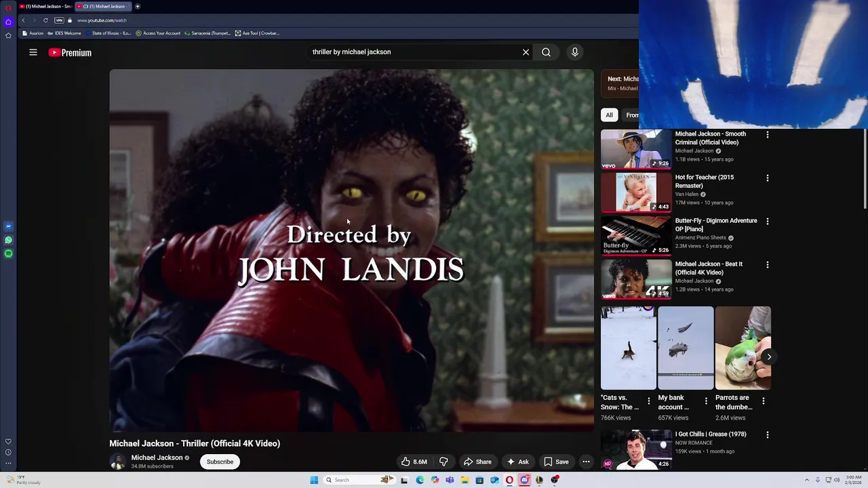Play Hot for Teacher thumbnail

pyautogui.click(x=636, y=192)
